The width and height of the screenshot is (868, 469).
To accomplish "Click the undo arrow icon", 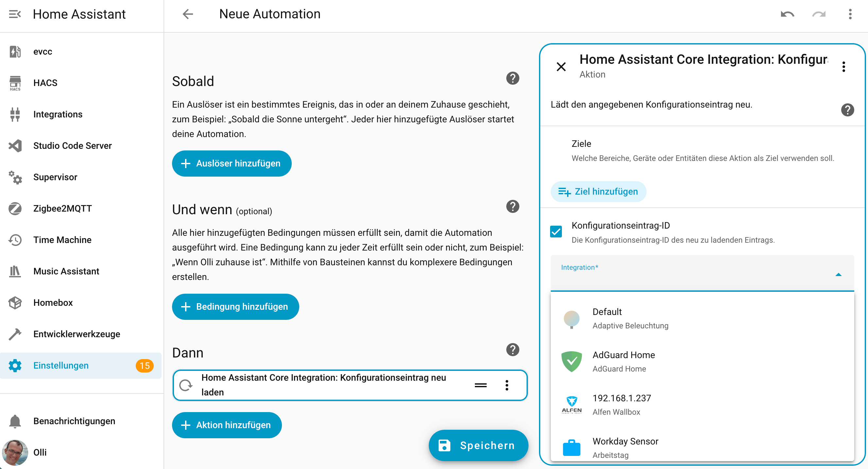I will pyautogui.click(x=787, y=14).
